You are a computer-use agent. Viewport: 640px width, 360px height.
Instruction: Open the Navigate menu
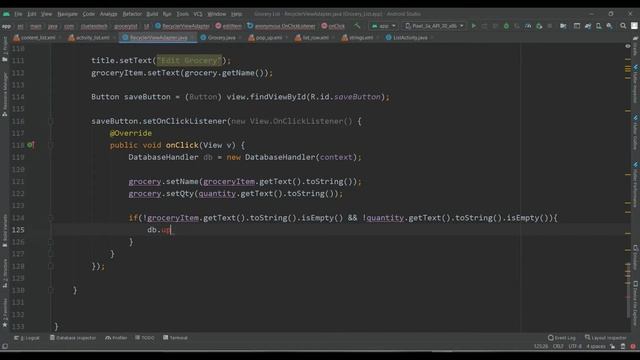click(67, 14)
